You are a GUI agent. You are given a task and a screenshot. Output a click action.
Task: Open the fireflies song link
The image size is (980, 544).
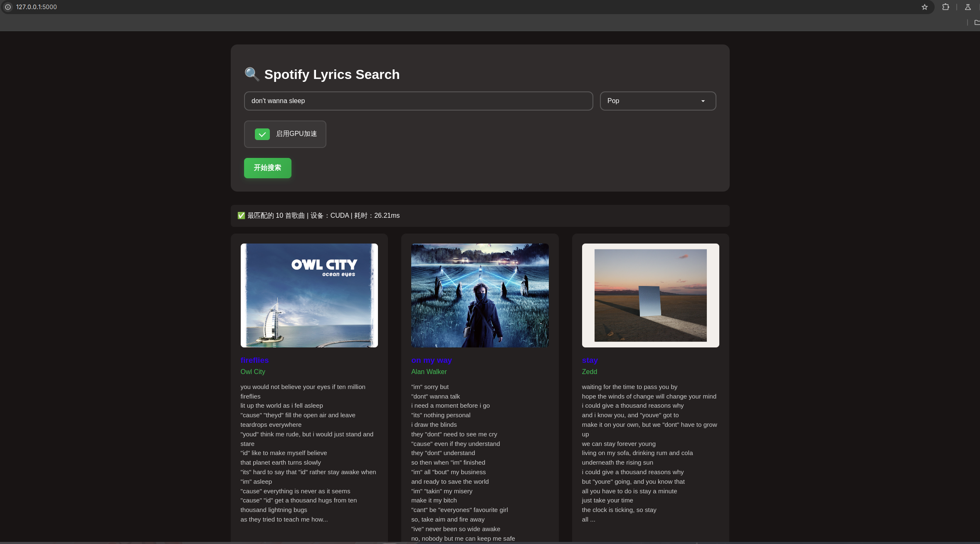tap(254, 360)
